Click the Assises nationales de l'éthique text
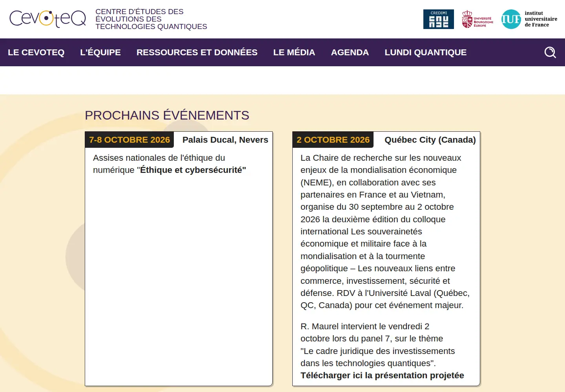This screenshot has height=392, width=565. click(x=169, y=164)
